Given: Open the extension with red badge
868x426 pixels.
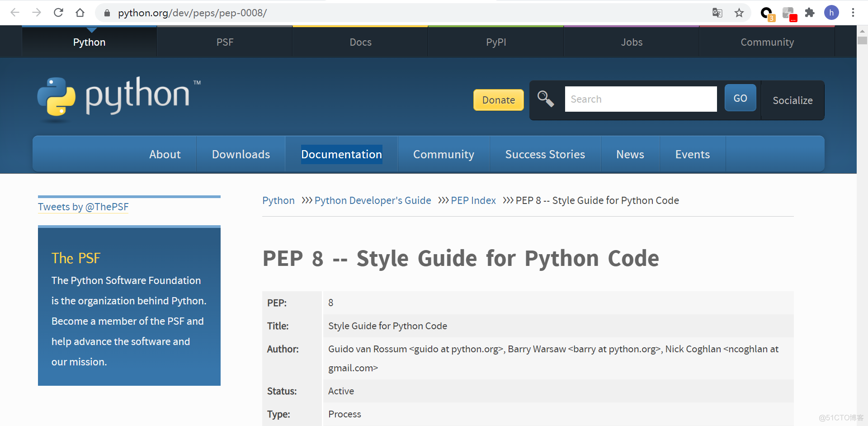Looking at the screenshot, I should [x=789, y=14].
